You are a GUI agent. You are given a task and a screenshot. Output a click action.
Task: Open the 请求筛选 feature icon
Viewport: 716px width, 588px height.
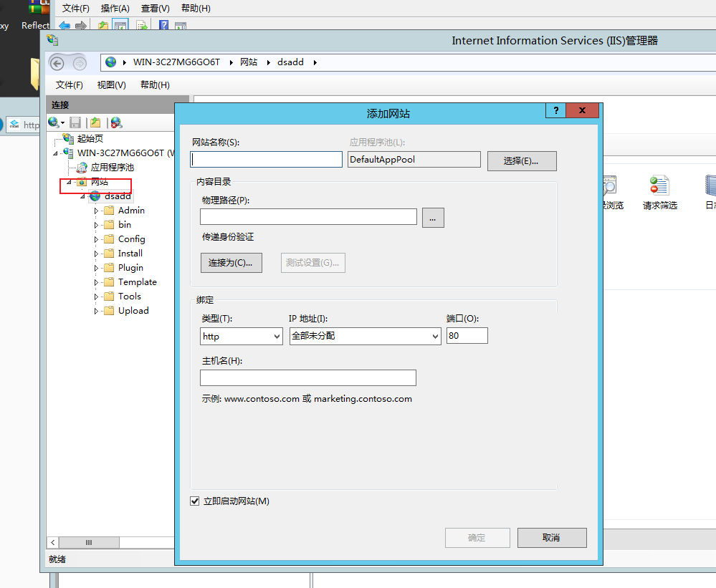pyautogui.click(x=659, y=186)
